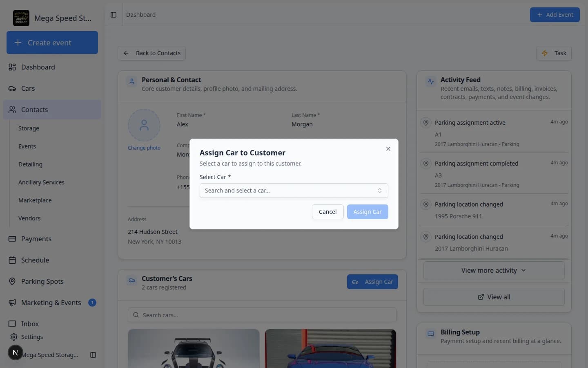
Task: Click the Dashboard breadcrumb text
Action: [x=141, y=15]
